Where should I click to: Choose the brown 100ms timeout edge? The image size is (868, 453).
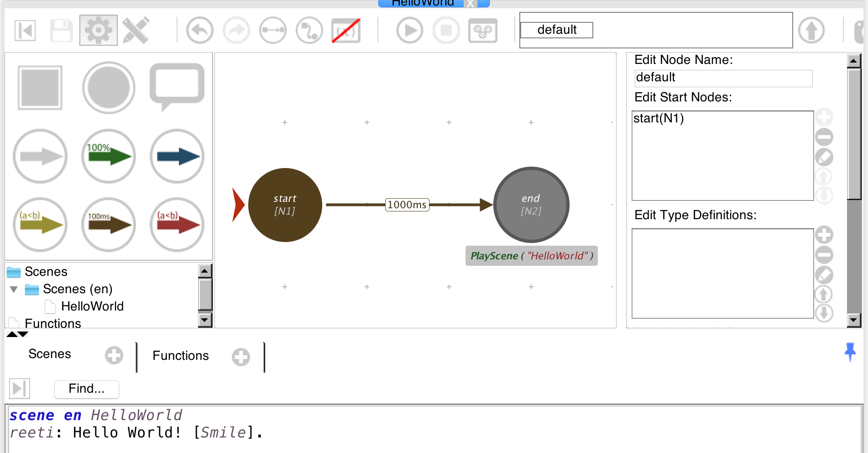tap(109, 225)
